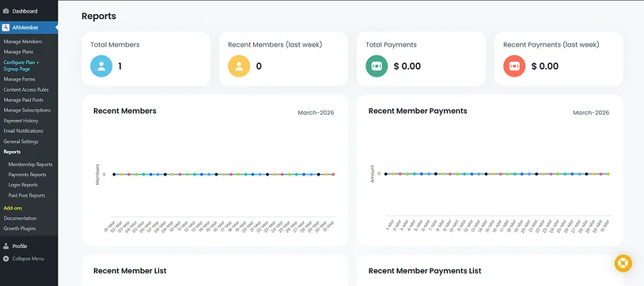The width and height of the screenshot is (644, 286).
Task: Select Reports in the sidebar
Action: pyautogui.click(x=13, y=152)
